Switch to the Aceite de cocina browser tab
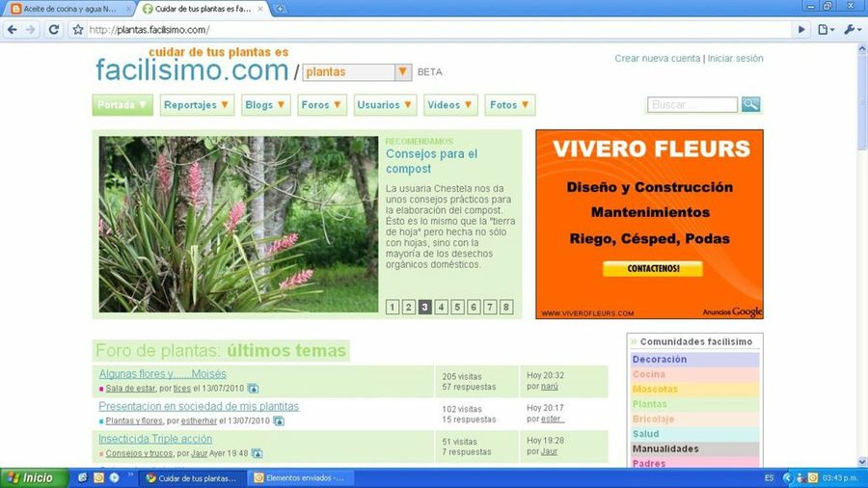This screenshot has height=488, width=868. 69,9
